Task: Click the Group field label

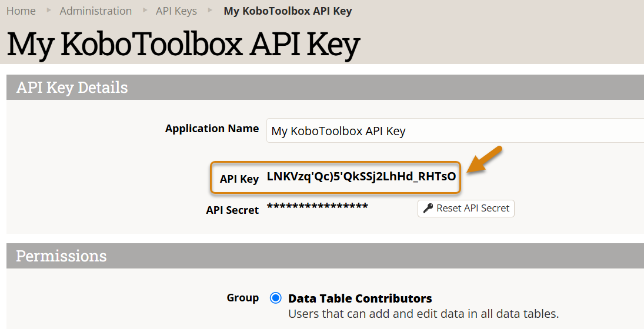Action: [242, 298]
